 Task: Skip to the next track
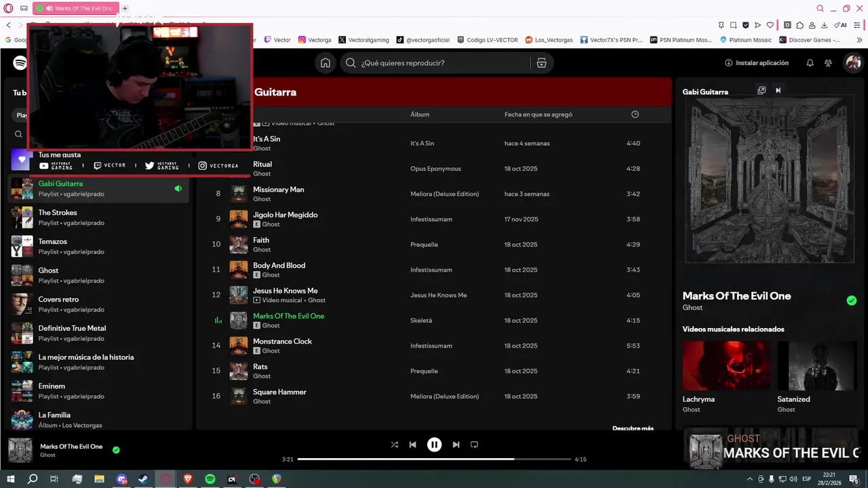tap(456, 445)
